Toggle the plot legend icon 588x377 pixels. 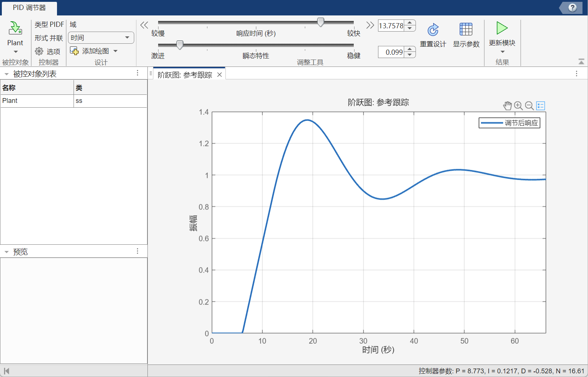540,106
